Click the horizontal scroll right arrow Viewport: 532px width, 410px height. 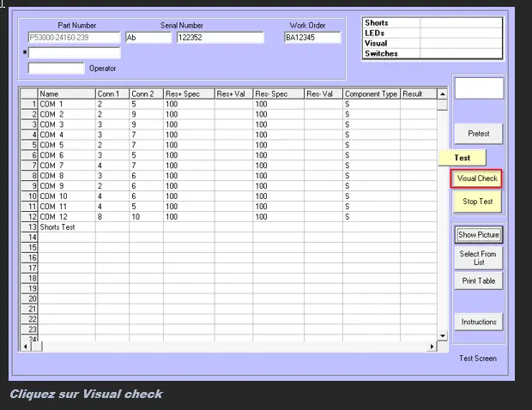pos(432,347)
